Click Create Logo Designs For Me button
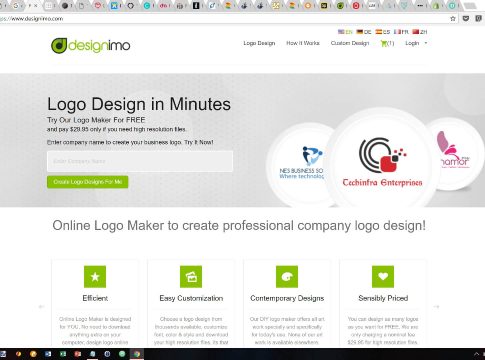The width and height of the screenshot is (485, 360). (x=87, y=182)
